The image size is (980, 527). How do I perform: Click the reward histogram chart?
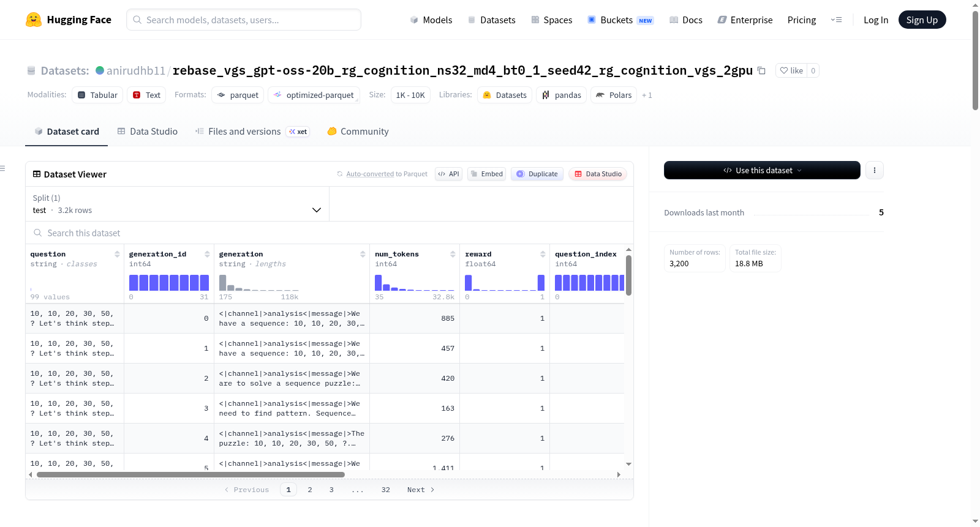(x=505, y=282)
